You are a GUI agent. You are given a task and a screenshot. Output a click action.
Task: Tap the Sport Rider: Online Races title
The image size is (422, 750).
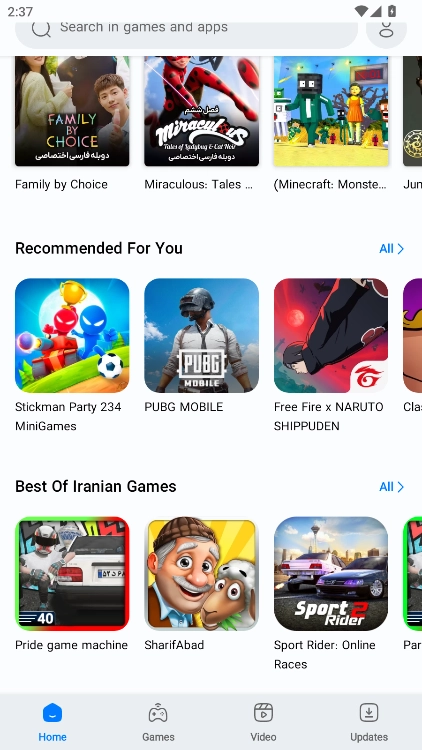(x=324, y=654)
